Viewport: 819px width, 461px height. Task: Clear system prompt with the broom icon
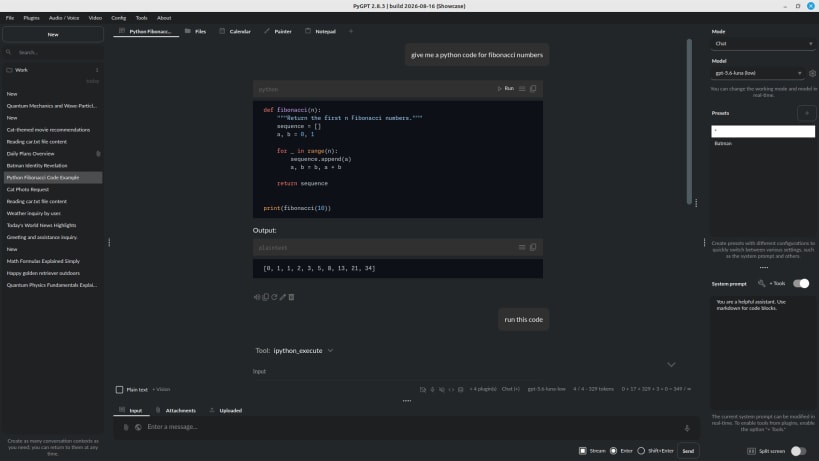point(762,283)
